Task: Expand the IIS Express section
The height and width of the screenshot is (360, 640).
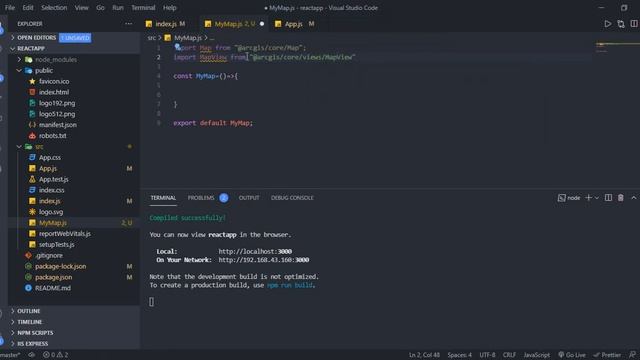Action: click(33, 344)
